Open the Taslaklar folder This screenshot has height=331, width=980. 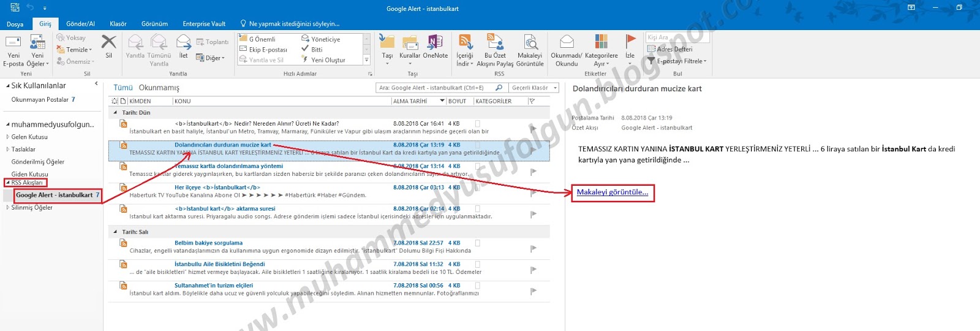pos(23,150)
